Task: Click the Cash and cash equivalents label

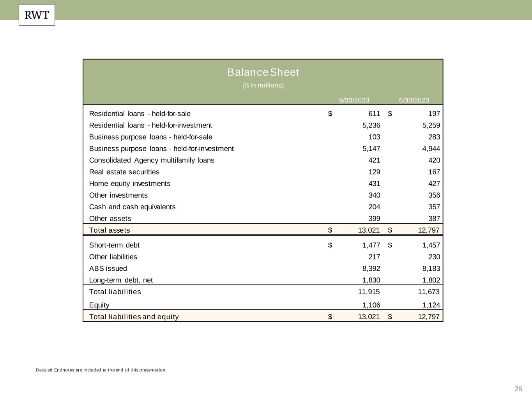Action: point(132,207)
